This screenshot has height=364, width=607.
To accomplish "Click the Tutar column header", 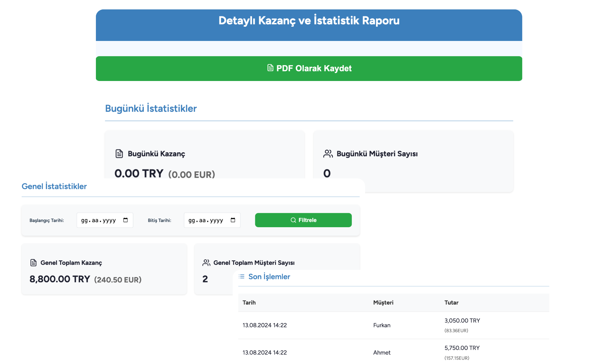I will click(451, 302).
